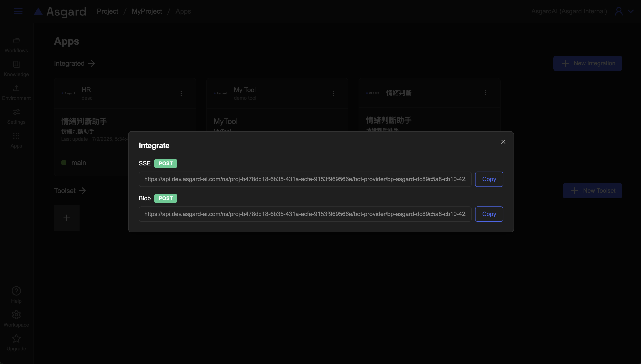Viewport: 641px width, 364px height.
Task: Close the Integrate dialog
Action: pyautogui.click(x=503, y=142)
